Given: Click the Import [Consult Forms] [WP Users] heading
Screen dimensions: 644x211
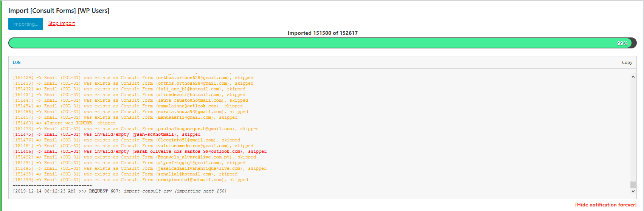Looking at the screenshot, I should (59, 11).
